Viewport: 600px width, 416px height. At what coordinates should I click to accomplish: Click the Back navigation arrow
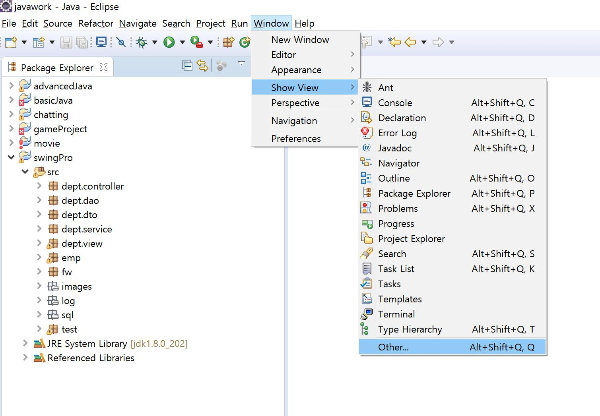[x=410, y=42]
